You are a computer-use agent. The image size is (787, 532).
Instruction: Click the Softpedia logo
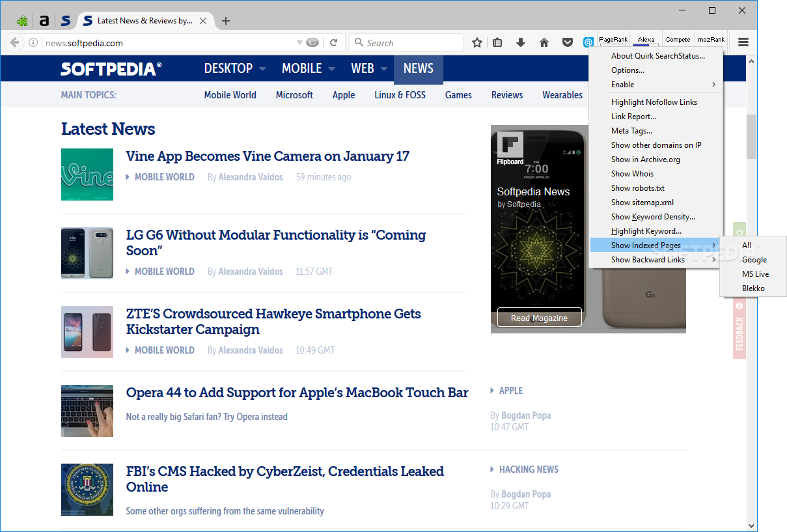pyautogui.click(x=111, y=68)
